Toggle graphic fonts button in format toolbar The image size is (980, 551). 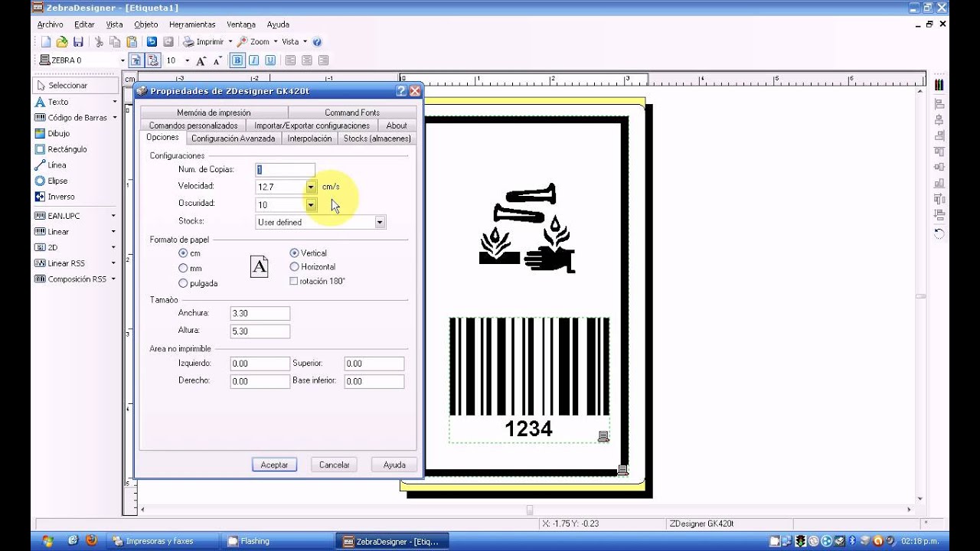[x=152, y=60]
